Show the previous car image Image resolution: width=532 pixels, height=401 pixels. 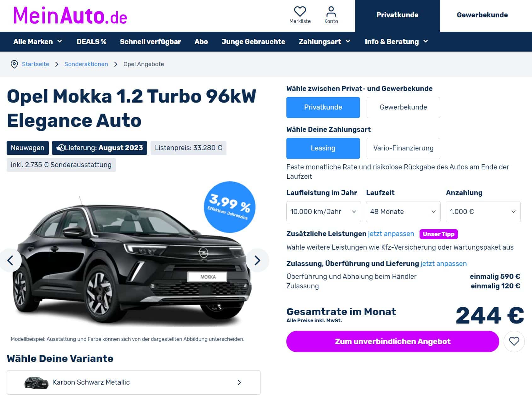[x=10, y=260]
